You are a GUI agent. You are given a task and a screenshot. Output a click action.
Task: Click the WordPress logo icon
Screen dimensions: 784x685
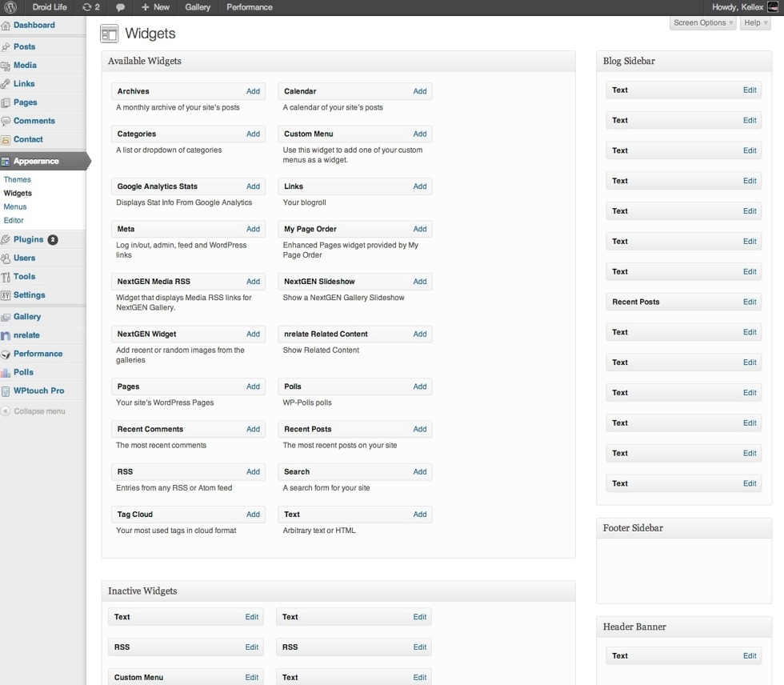click(x=11, y=7)
